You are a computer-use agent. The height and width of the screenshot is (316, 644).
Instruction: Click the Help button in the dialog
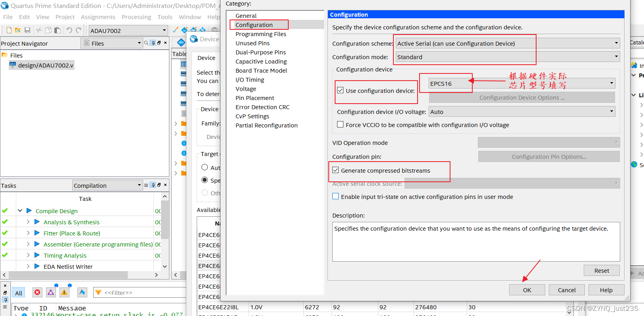[x=606, y=290]
